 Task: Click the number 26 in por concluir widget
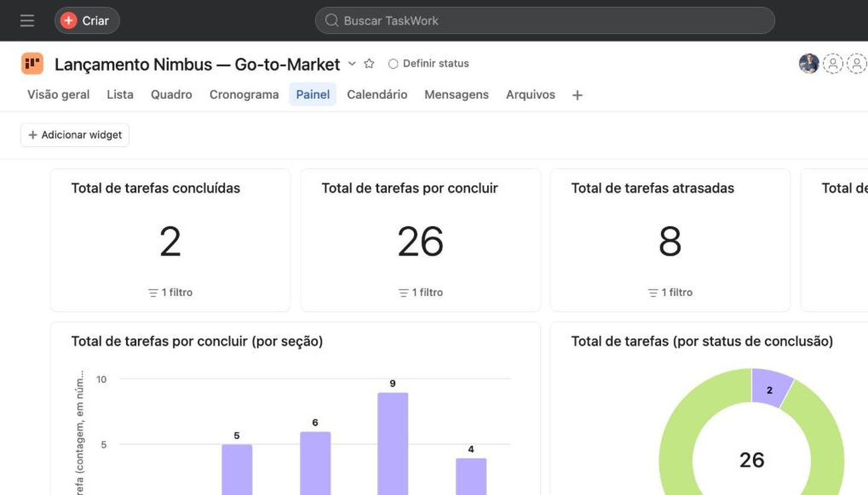[420, 242]
